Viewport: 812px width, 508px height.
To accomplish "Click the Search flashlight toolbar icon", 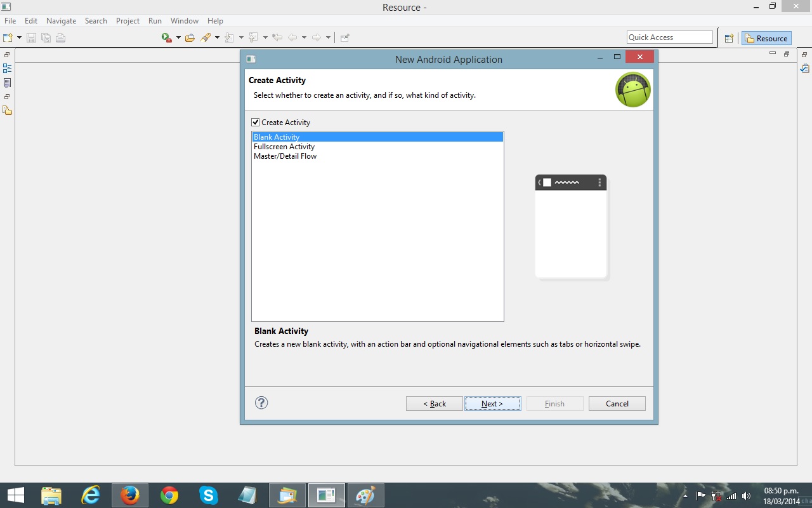I will click(x=206, y=37).
